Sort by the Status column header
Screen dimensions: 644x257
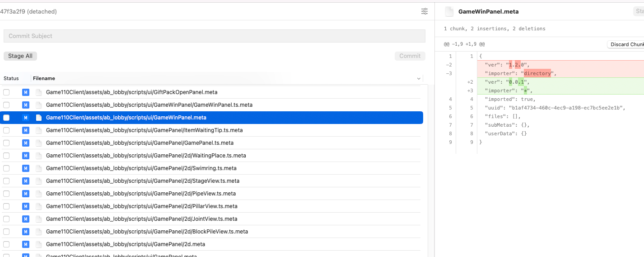(11, 78)
